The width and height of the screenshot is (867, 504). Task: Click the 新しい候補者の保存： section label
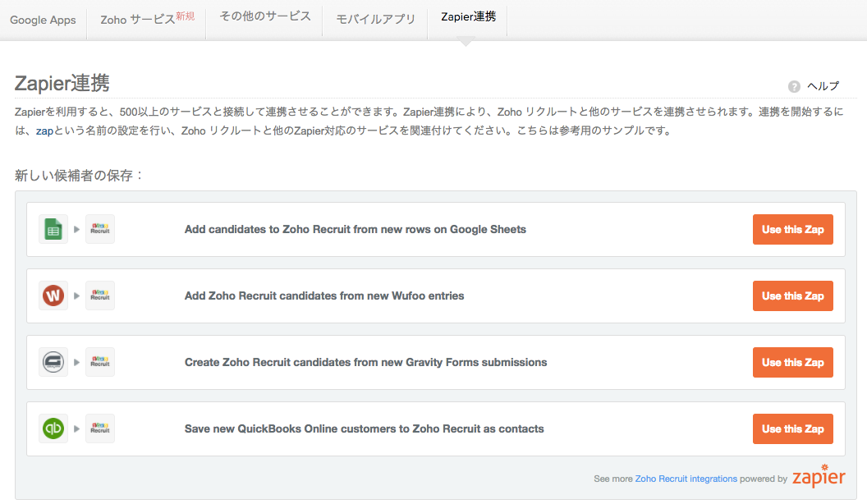tap(79, 176)
